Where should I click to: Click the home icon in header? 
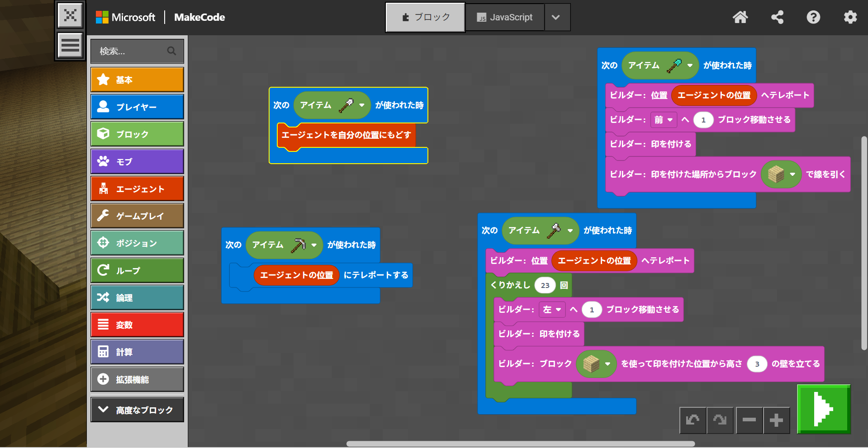(x=740, y=17)
